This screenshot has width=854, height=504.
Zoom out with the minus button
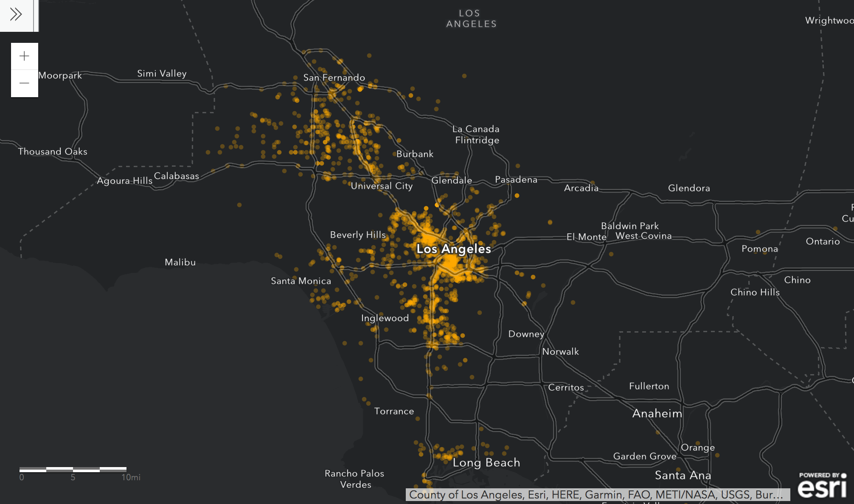click(25, 83)
